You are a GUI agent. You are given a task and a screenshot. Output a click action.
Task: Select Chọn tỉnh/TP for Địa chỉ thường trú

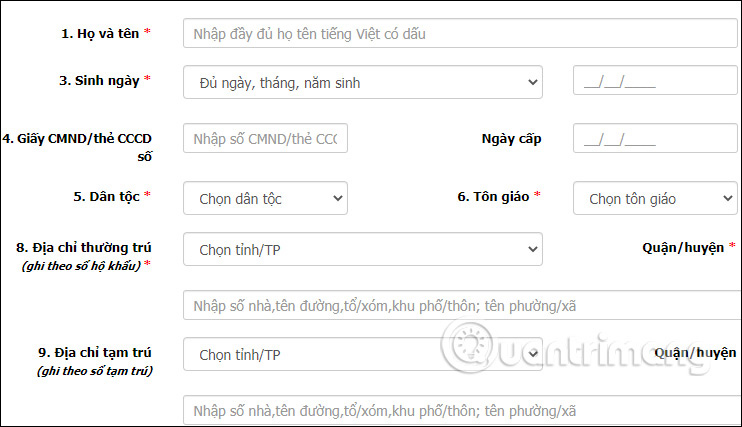pyautogui.click(x=362, y=249)
